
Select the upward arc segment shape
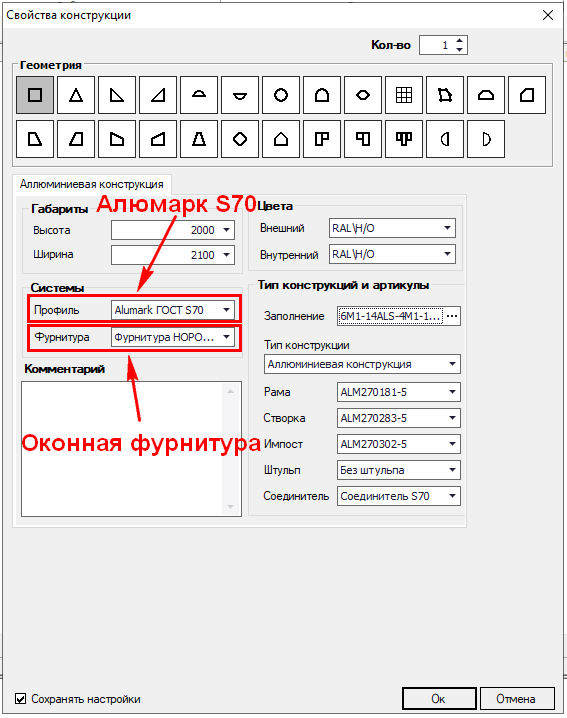(x=199, y=95)
